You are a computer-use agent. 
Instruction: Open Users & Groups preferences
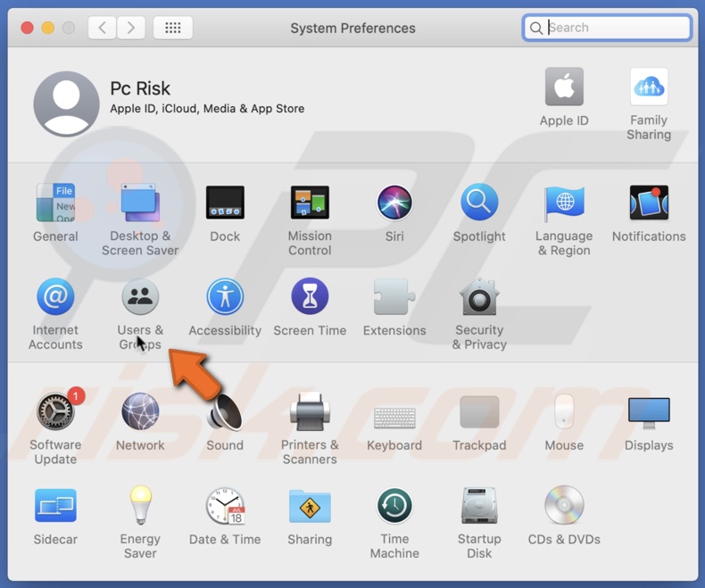[140, 298]
